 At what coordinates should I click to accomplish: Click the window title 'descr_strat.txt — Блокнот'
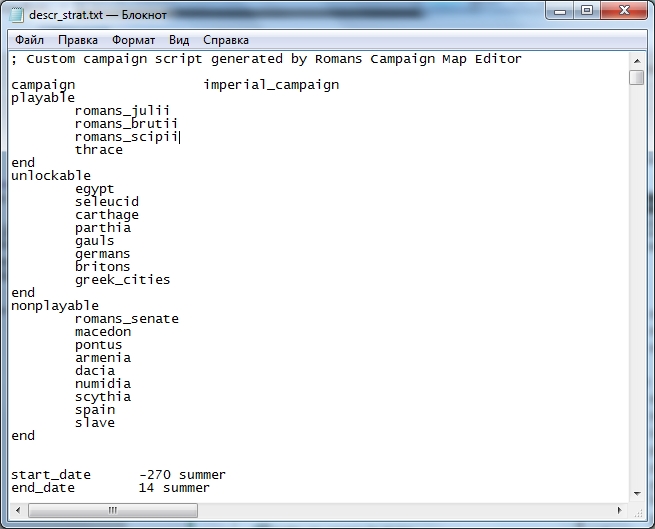[x=98, y=15]
